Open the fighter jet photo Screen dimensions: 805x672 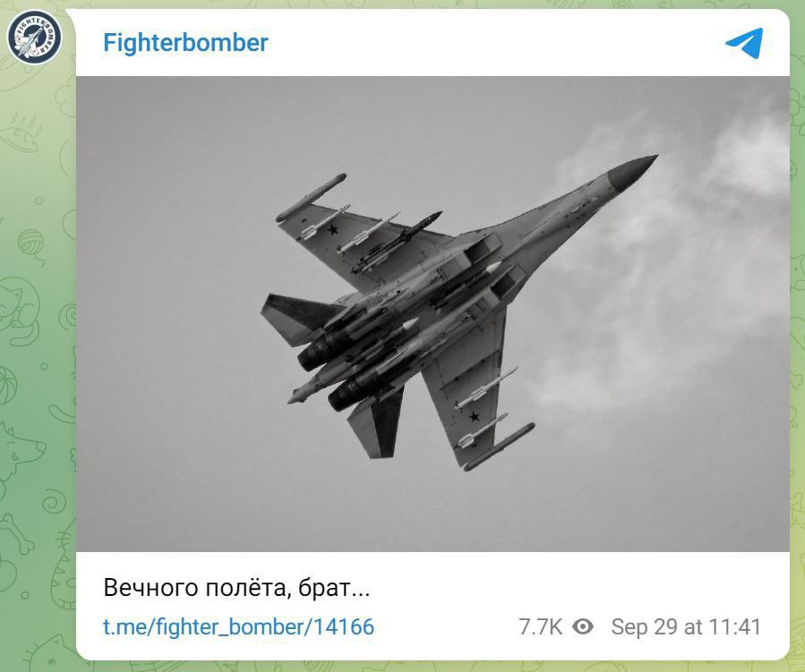432,314
